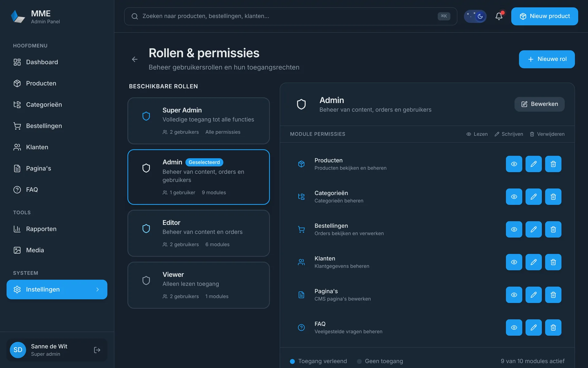
Task: Click the Nieuw product button
Action: tap(545, 16)
